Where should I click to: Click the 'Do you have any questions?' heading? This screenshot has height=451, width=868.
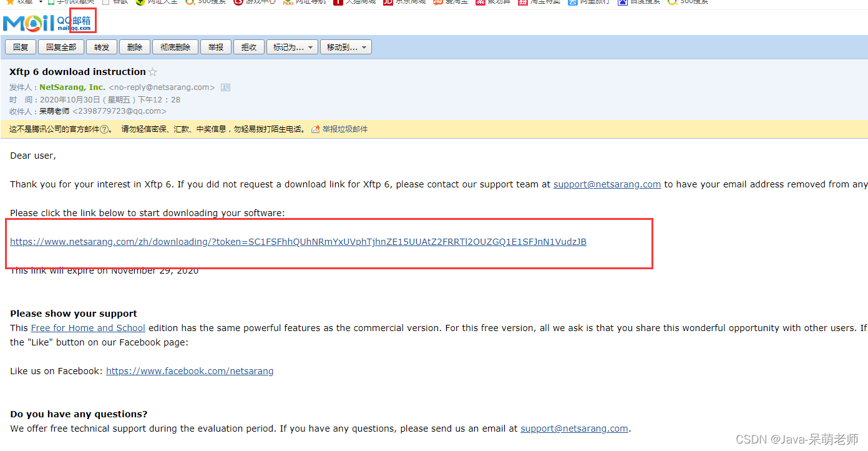[x=79, y=414]
